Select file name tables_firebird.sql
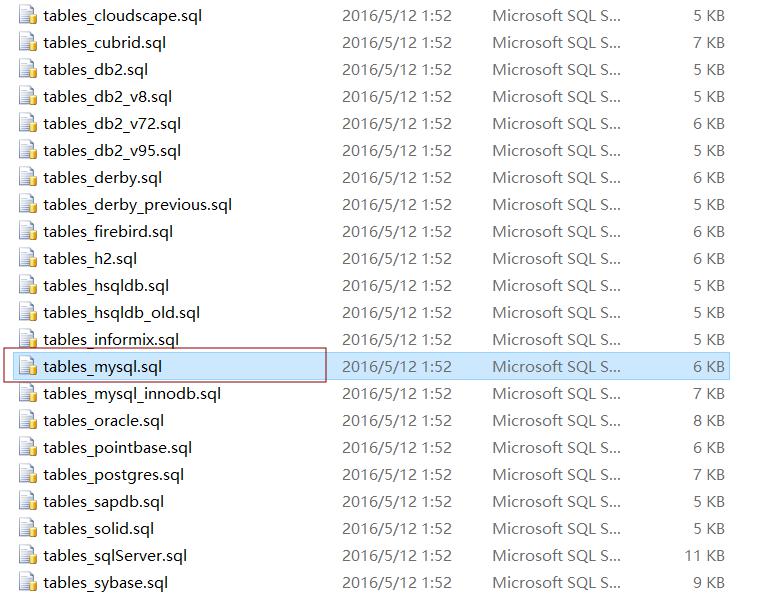 pos(108,233)
